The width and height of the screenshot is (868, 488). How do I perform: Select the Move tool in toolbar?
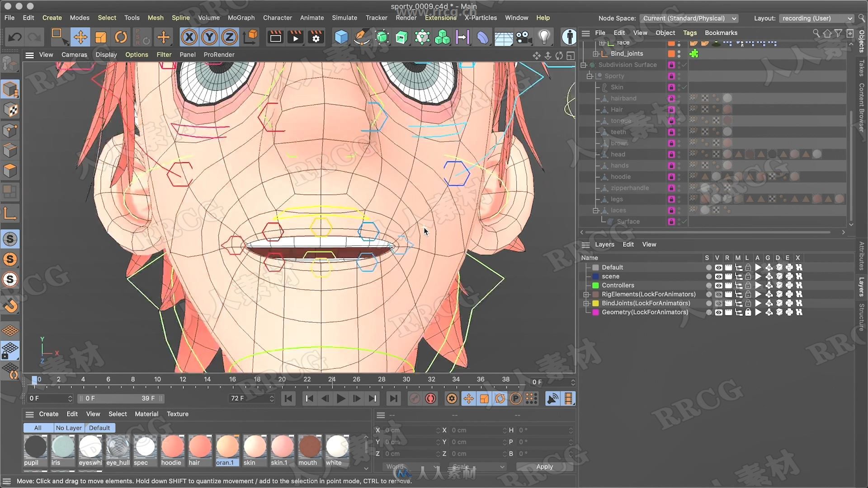pyautogui.click(x=80, y=37)
